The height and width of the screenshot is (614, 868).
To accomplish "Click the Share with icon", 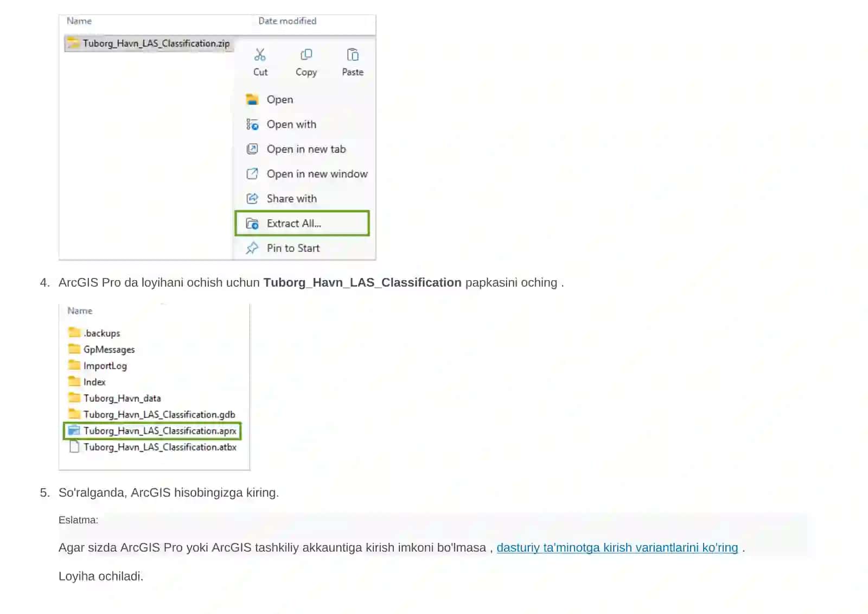I will (x=252, y=199).
